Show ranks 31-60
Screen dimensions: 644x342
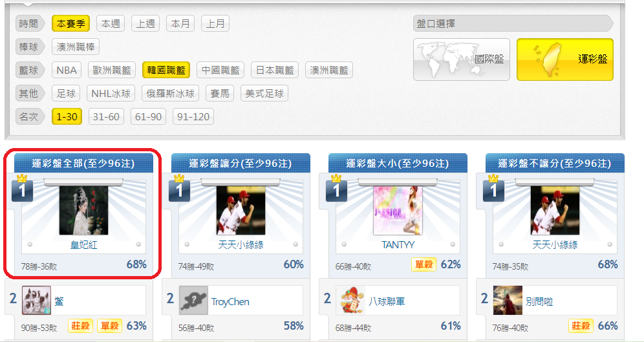106,116
